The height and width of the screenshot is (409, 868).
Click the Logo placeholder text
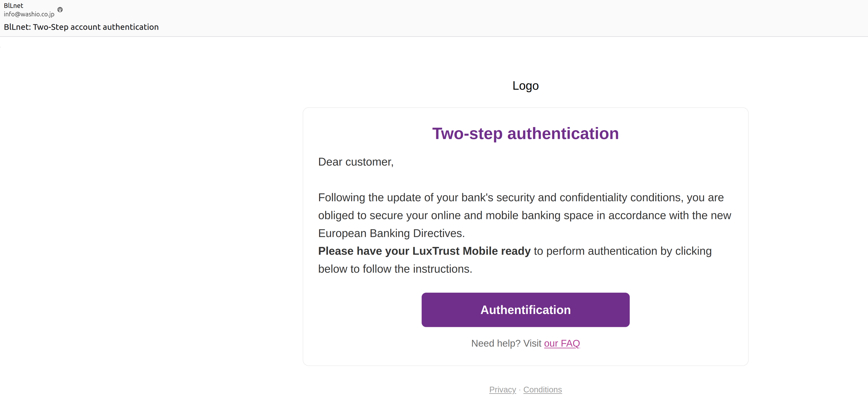pos(525,86)
